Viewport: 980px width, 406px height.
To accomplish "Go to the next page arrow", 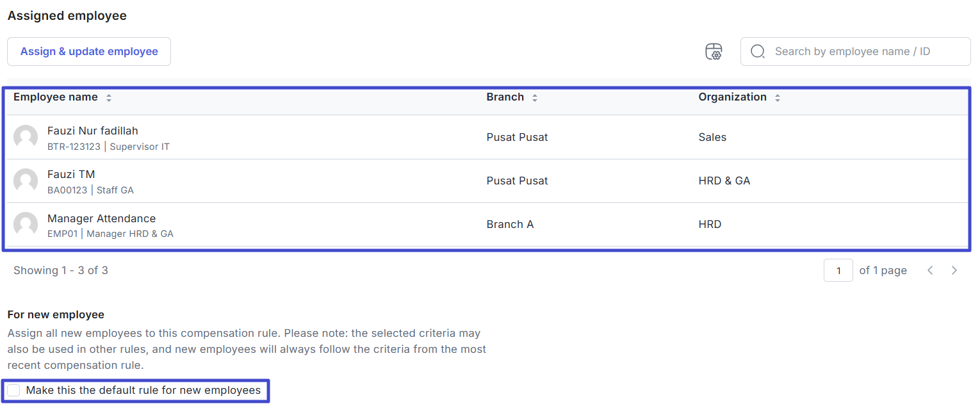I will coord(954,271).
